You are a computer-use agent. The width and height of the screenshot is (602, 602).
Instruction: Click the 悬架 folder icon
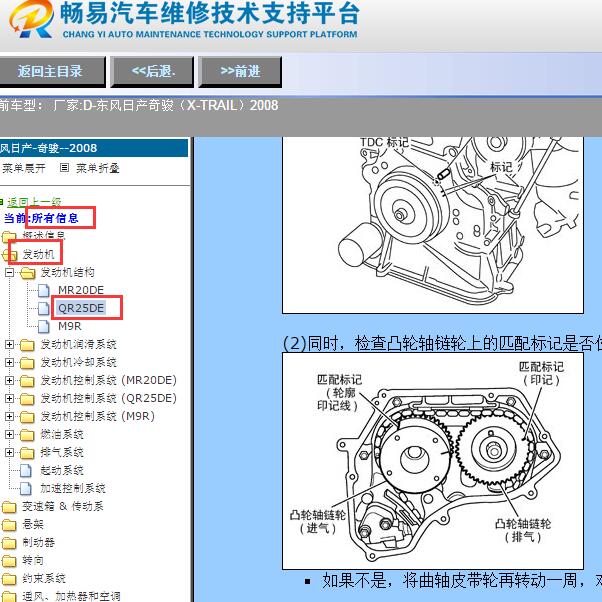point(9,525)
